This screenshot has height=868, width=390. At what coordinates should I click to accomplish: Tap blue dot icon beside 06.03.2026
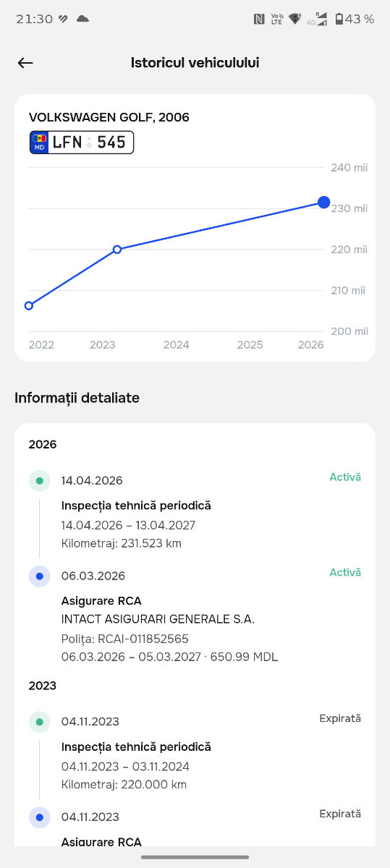[x=39, y=576]
